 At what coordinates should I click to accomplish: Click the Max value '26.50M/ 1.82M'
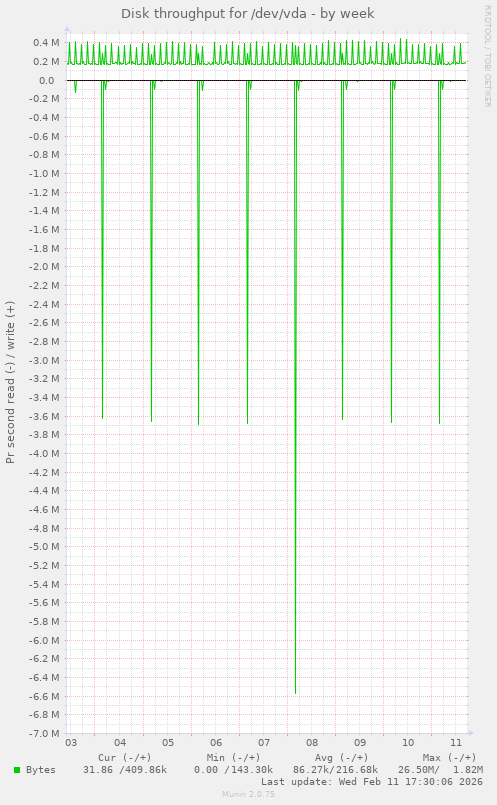[x=441, y=770]
